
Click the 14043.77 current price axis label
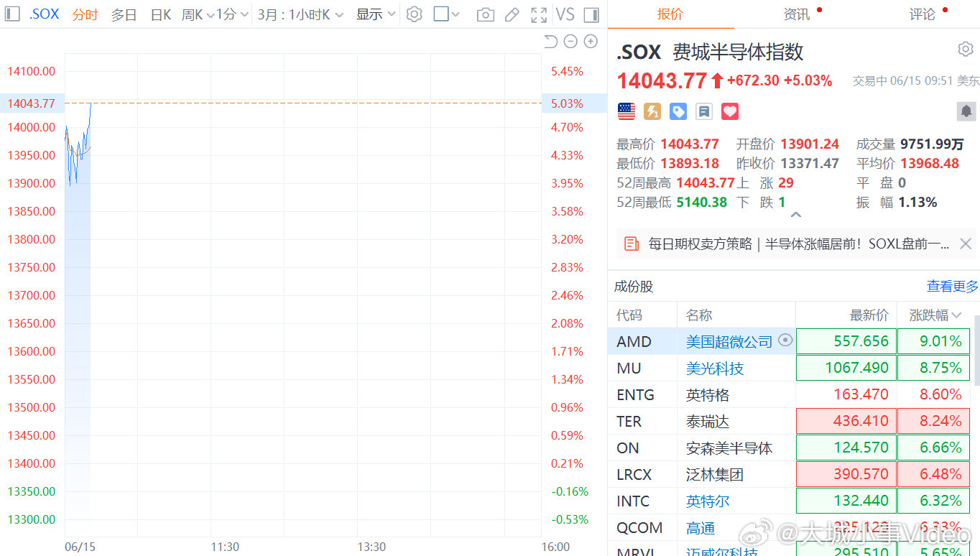pyautogui.click(x=31, y=103)
